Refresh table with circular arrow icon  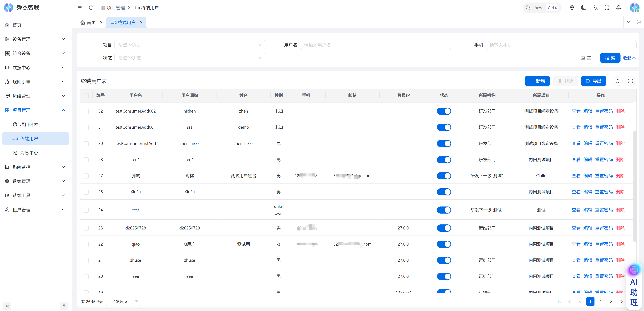(617, 81)
